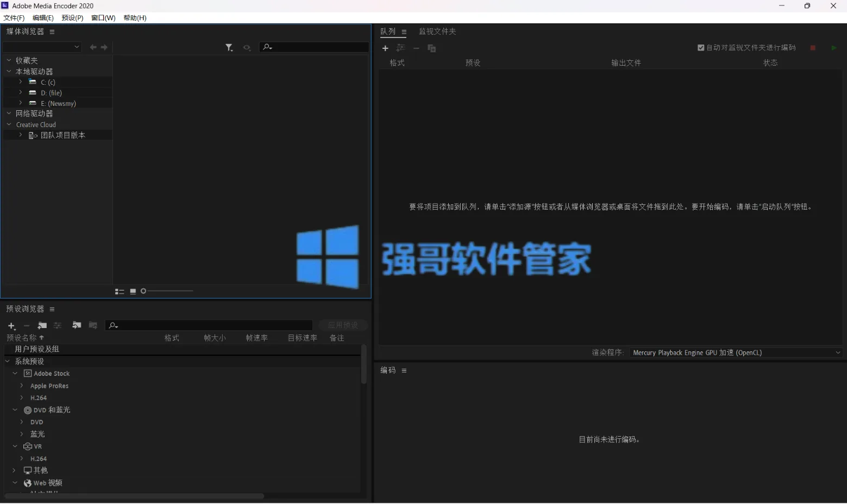
Task: Delete preset using minus icon in preset browser
Action: tap(27, 326)
